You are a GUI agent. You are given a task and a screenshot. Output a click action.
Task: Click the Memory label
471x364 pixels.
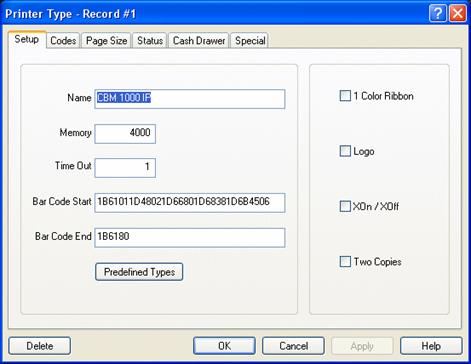pyautogui.click(x=75, y=133)
